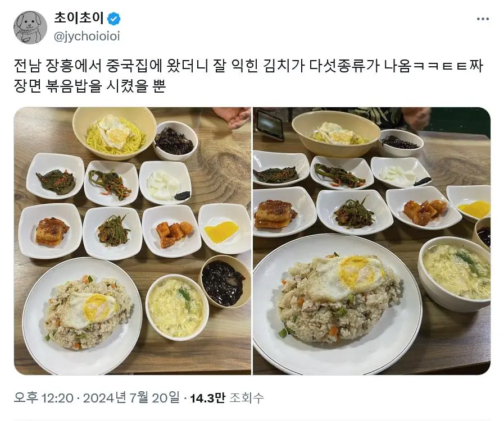View the 14.3만 조회수 view count
The width and height of the screenshot is (504, 421).
tap(227, 398)
